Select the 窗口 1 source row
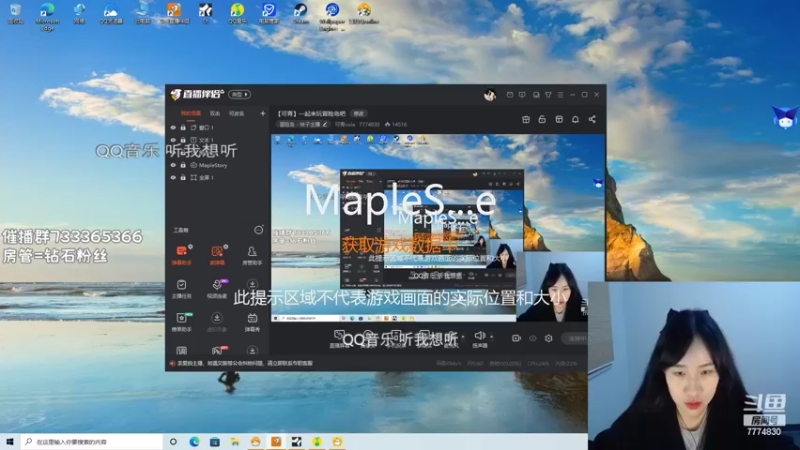The image size is (800, 450). click(218, 128)
